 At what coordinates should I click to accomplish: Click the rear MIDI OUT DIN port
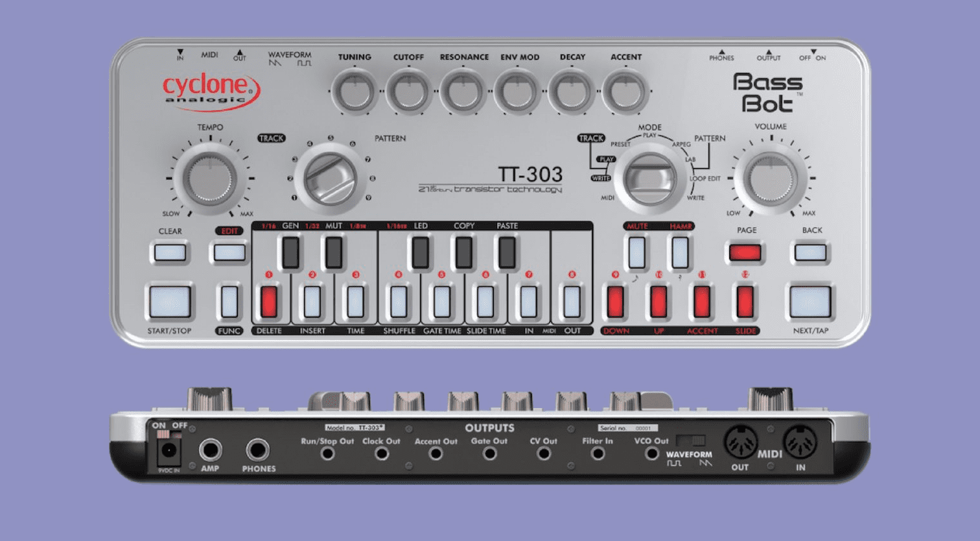pos(741,442)
